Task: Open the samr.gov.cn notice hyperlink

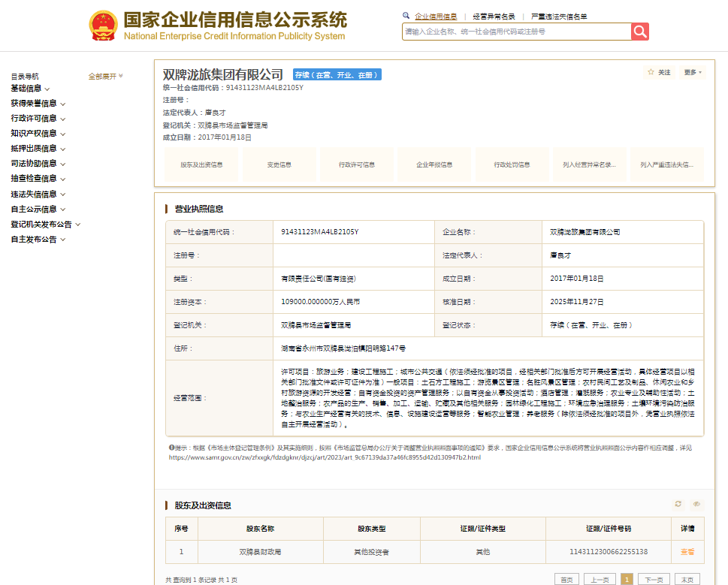Action: coord(325,457)
